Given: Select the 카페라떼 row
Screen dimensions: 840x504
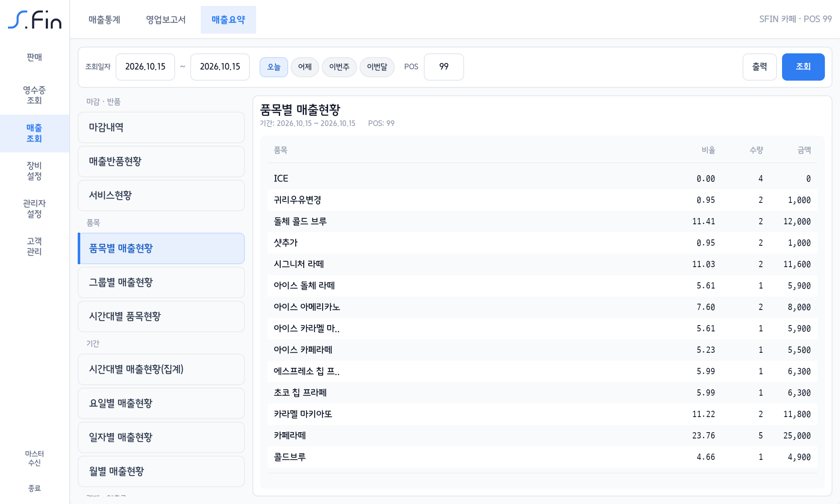Looking at the screenshot, I should click(x=542, y=436).
